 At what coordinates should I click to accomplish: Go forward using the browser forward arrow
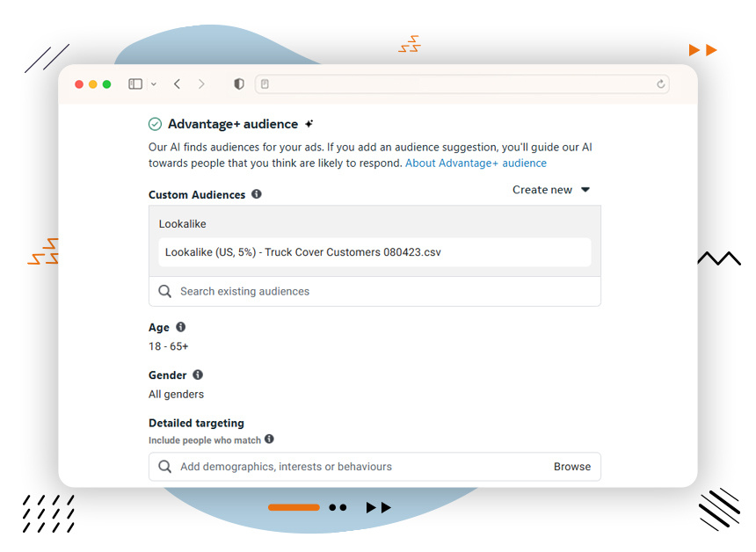(x=201, y=84)
